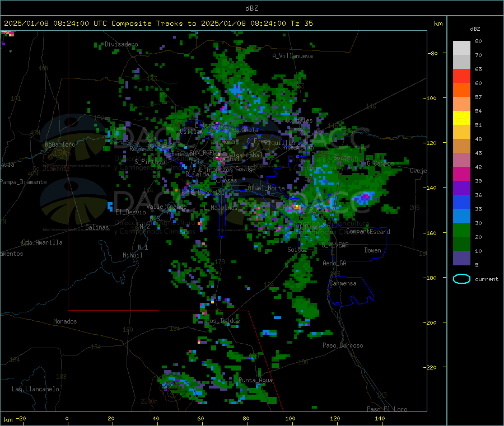Click the Bowen location label
504x426 pixels.
click(x=372, y=250)
